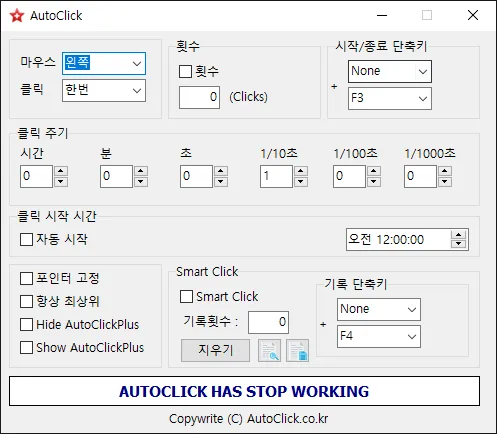Increase the 분 minutes value
Viewport: 497px width, 434px height.
pos(141,171)
